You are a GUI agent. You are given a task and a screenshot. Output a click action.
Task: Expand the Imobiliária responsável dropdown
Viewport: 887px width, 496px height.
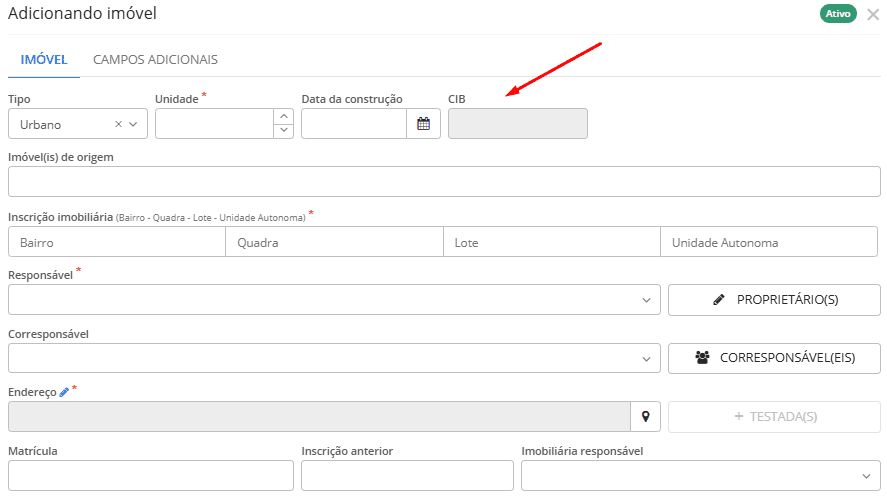pos(866,476)
